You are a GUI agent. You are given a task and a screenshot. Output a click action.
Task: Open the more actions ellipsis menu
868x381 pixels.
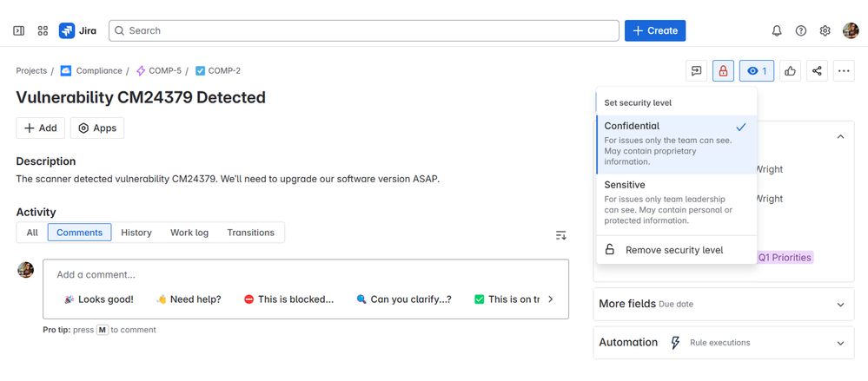click(844, 71)
